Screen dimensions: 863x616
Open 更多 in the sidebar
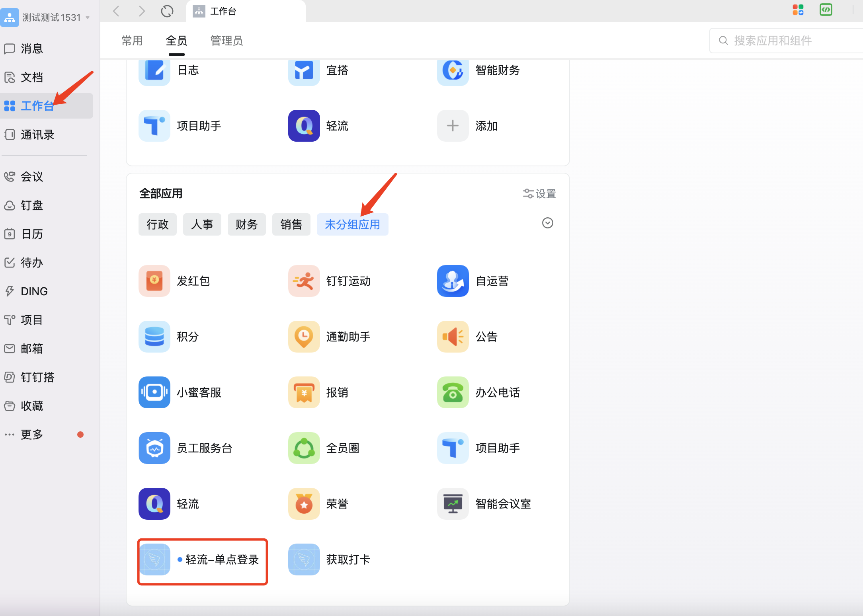(x=47, y=435)
